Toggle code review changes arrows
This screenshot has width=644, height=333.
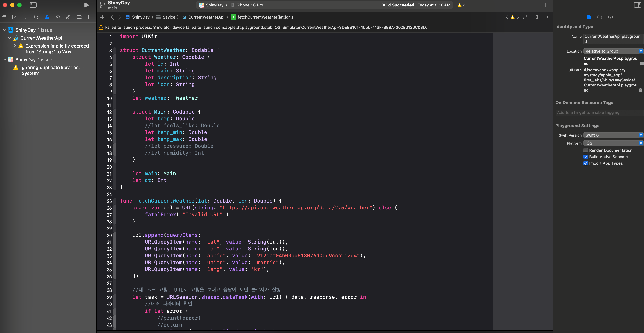[525, 17]
